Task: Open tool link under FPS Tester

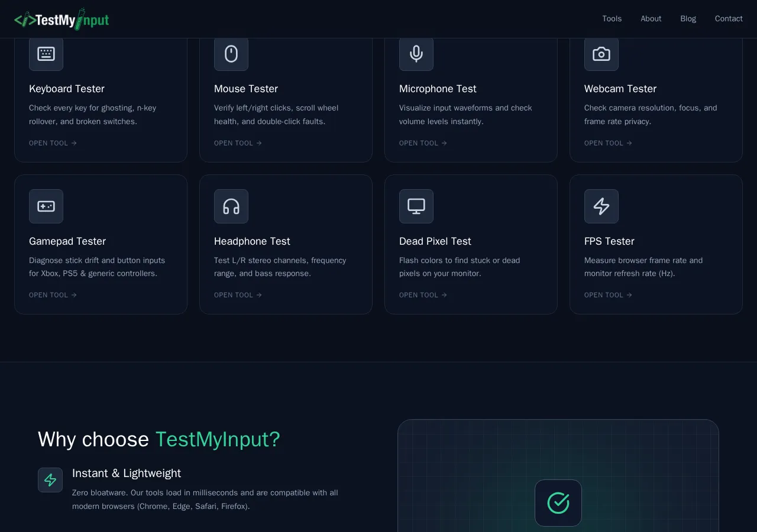Action: click(609, 295)
